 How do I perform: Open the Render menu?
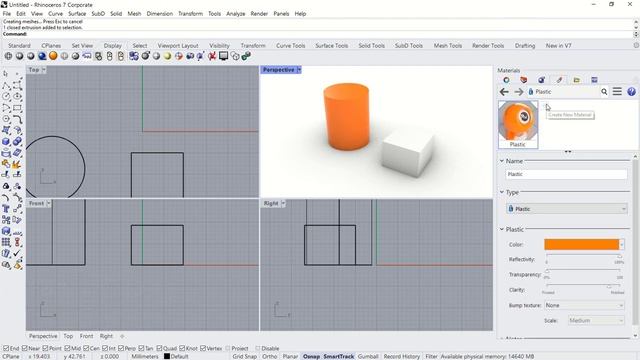point(259,13)
